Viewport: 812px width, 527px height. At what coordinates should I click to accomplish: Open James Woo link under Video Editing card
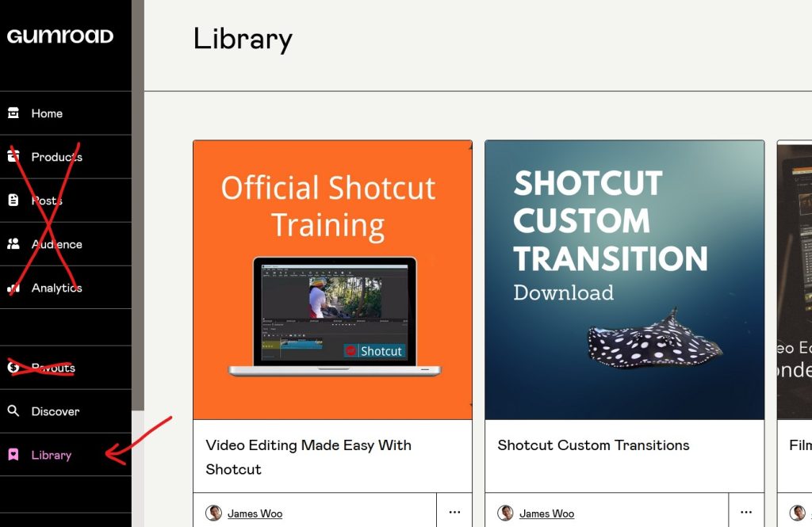(255, 514)
